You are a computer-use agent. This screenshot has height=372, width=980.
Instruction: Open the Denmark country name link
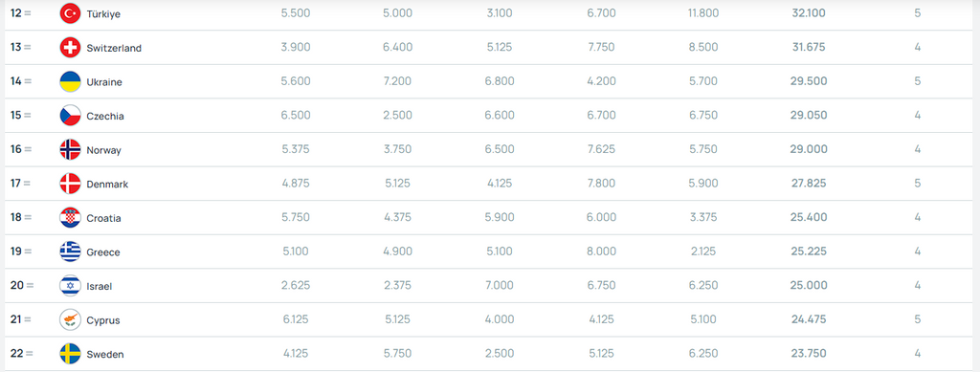point(107,185)
